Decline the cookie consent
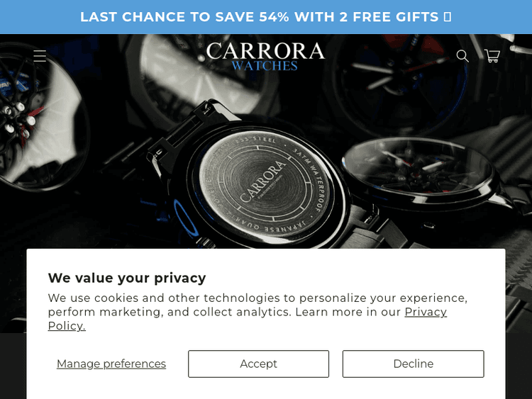This screenshot has width=532, height=399. 413,364
